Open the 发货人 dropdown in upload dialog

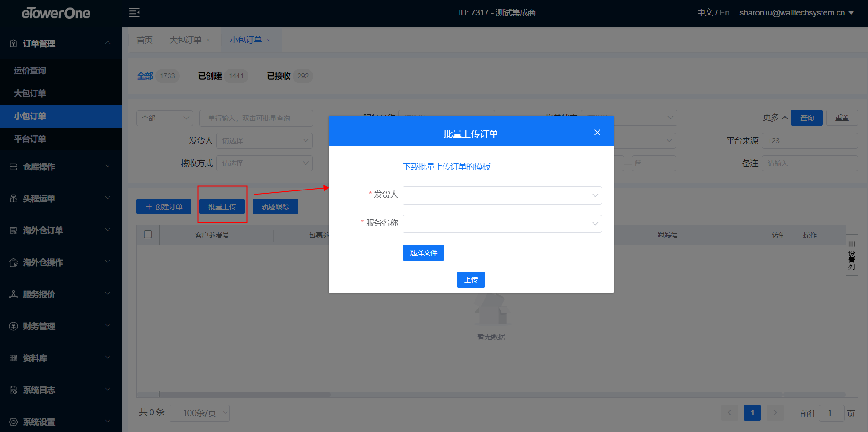coord(502,195)
